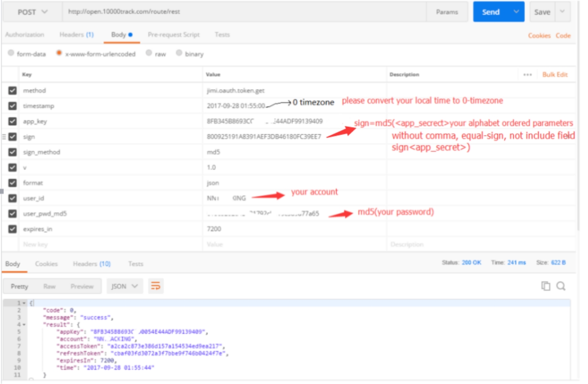Click the new row Value field
This screenshot has width=588, height=384.
(295, 245)
